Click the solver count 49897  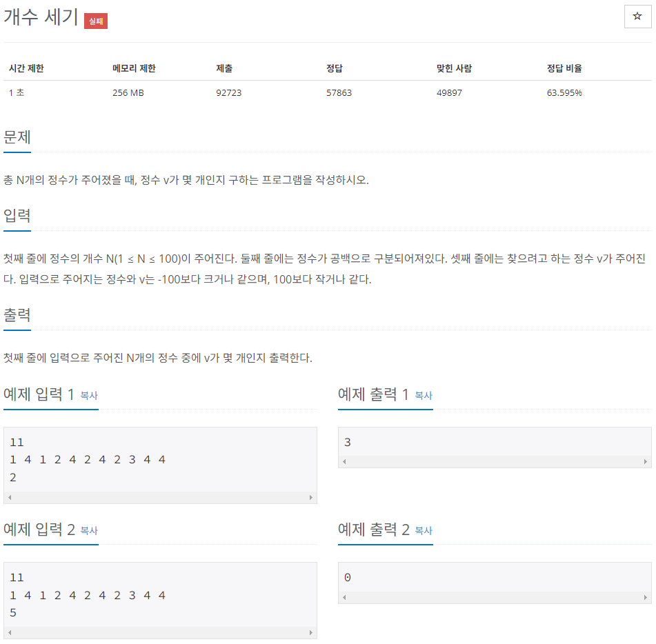pos(447,92)
